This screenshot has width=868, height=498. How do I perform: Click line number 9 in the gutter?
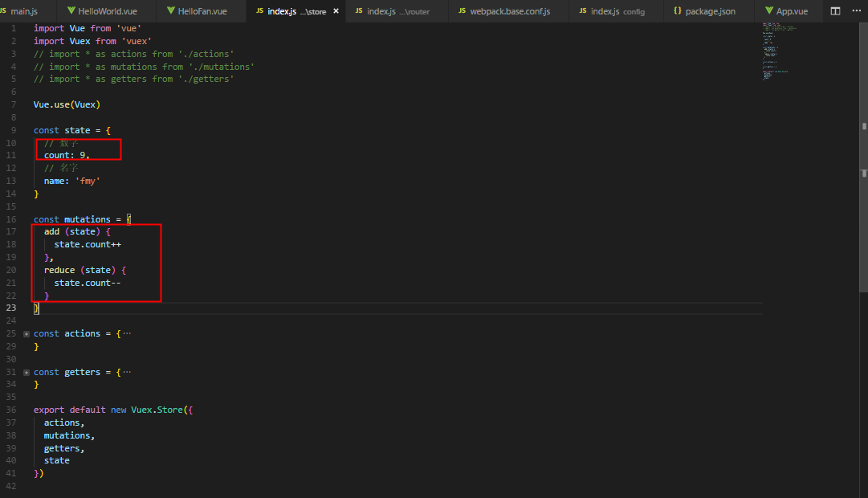pyautogui.click(x=14, y=130)
